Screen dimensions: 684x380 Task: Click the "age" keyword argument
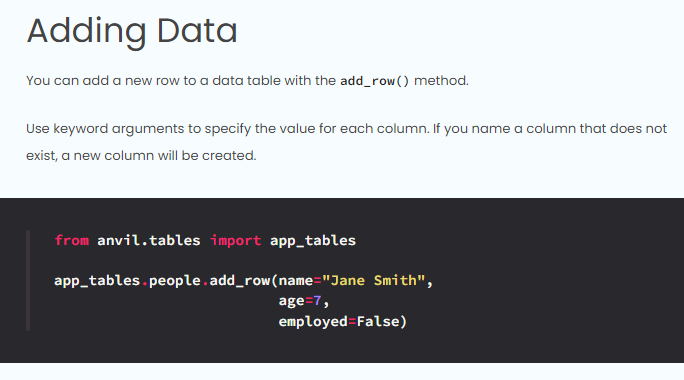coord(291,301)
